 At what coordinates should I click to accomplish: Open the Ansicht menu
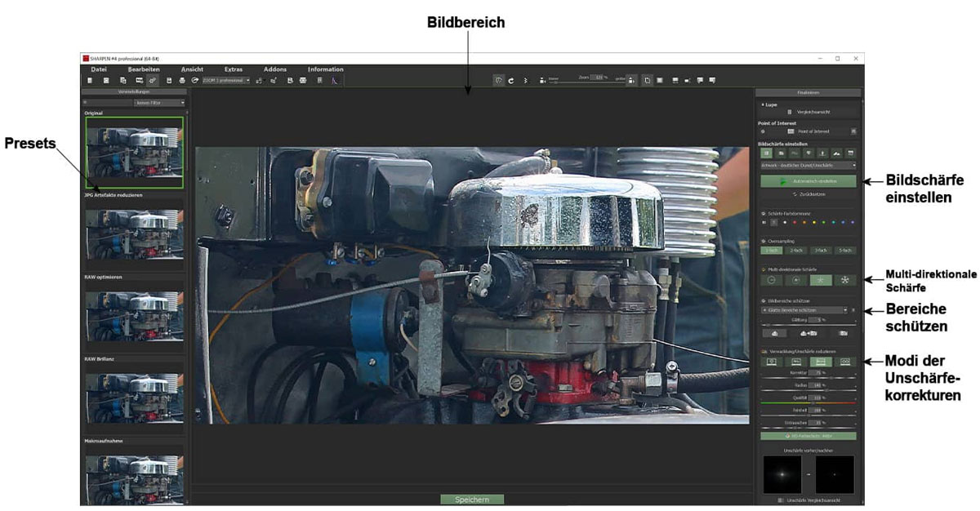pyautogui.click(x=192, y=69)
